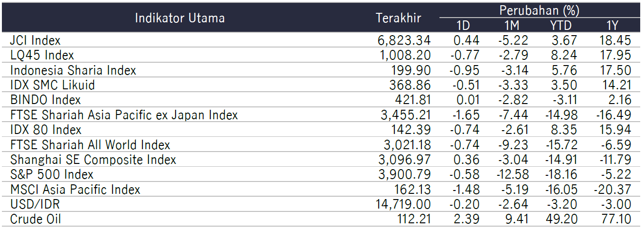
Task: Select the Indonesia Sharia Index label
Action: [x=73, y=70]
